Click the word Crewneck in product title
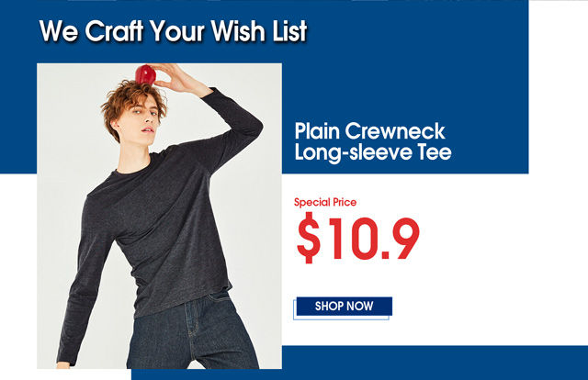 [395, 131]
